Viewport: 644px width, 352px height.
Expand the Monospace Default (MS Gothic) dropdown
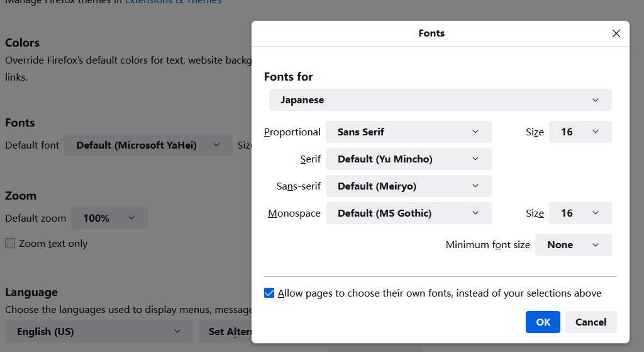click(408, 213)
